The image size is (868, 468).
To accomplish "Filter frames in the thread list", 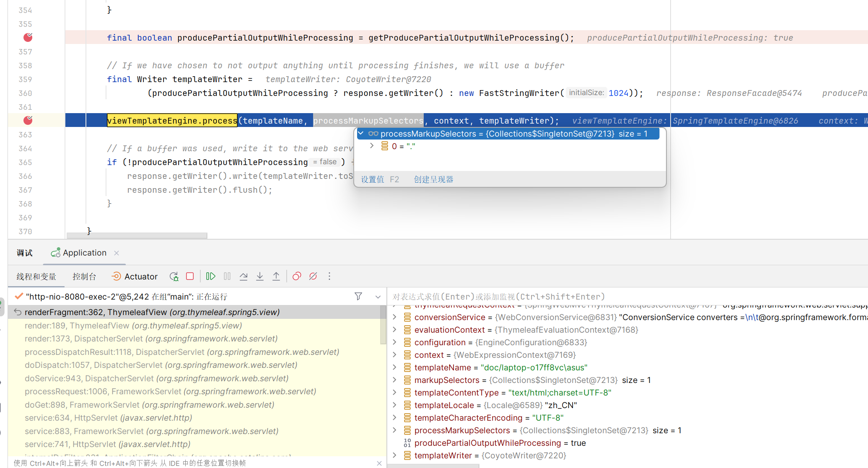I will click(358, 297).
